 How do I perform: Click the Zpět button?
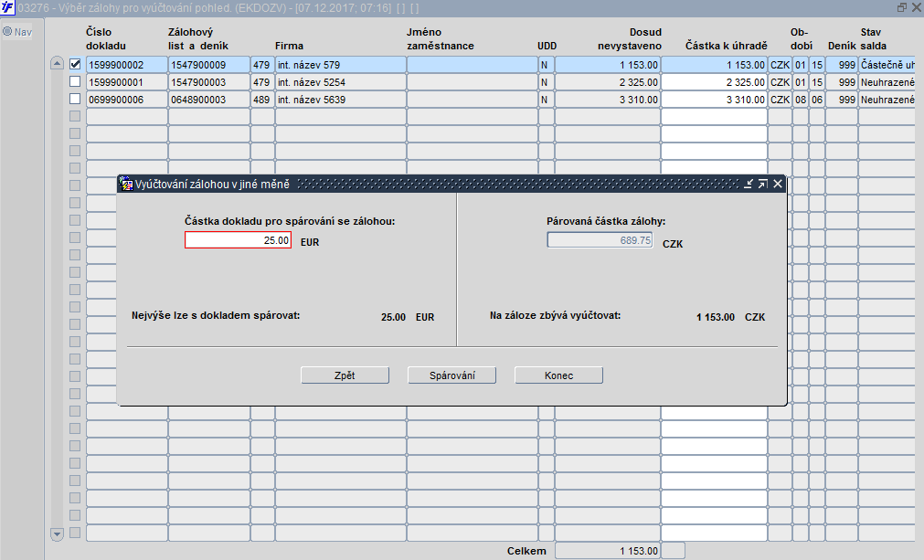pos(345,375)
